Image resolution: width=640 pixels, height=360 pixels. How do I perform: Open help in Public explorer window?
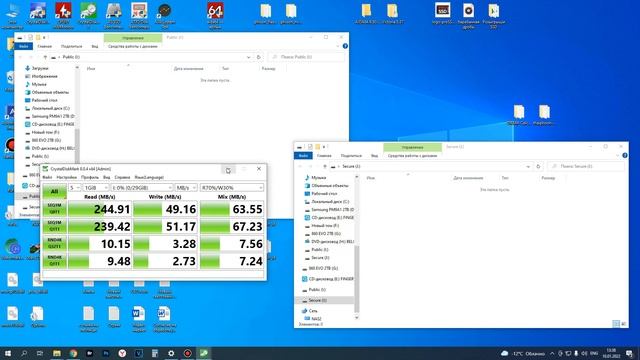(x=345, y=47)
